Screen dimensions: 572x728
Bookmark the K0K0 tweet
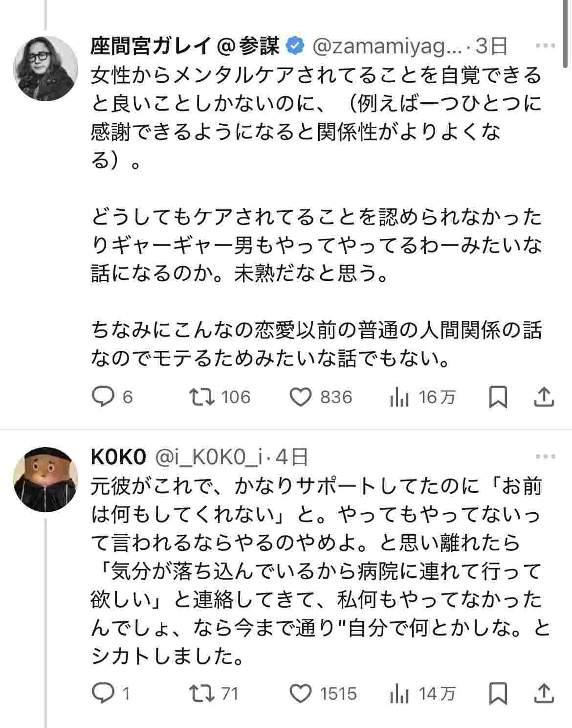tap(498, 693)
